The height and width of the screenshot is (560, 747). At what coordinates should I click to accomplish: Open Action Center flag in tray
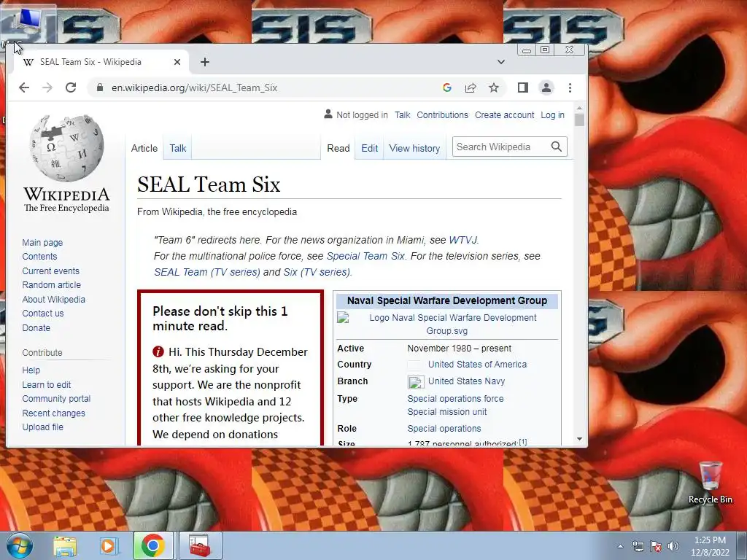click(x=656, y=546)
